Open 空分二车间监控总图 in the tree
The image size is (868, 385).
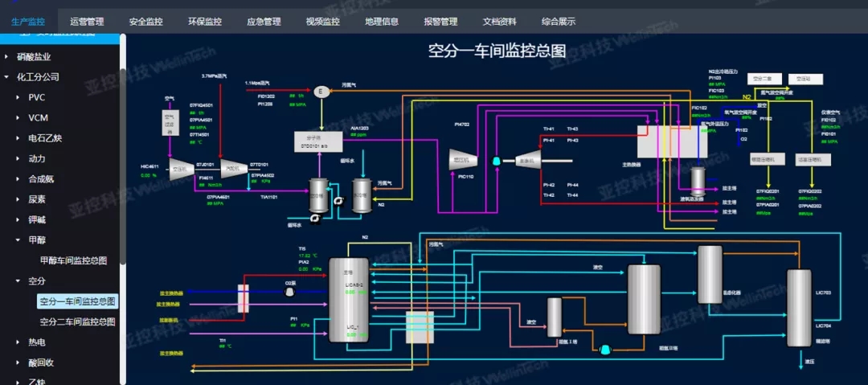click(77, 322)
